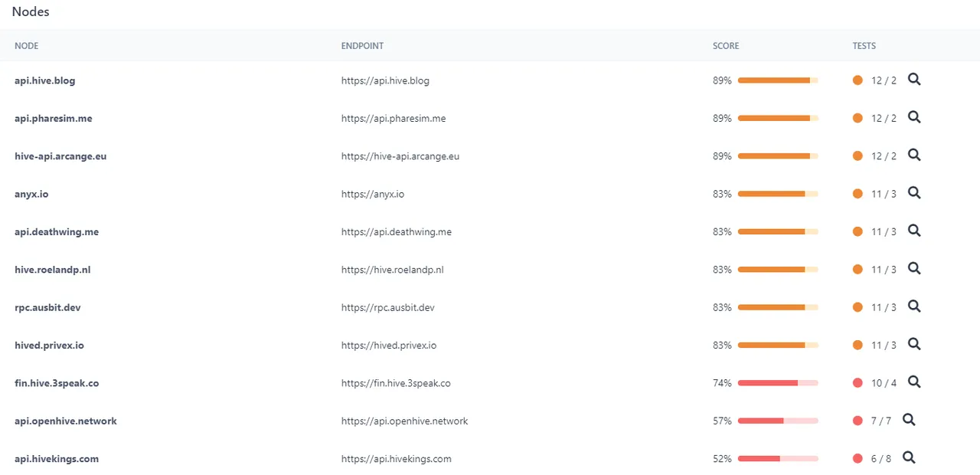
Task: Click red status dot for api.hivekings.com
Action: pyautogui.click(x=857, y=459)
